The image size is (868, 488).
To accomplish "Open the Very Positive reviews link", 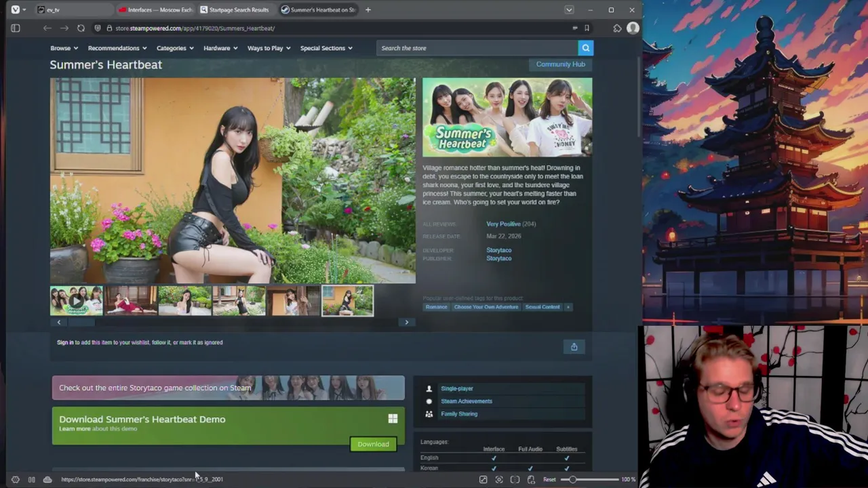I will (x=503, y=224).
